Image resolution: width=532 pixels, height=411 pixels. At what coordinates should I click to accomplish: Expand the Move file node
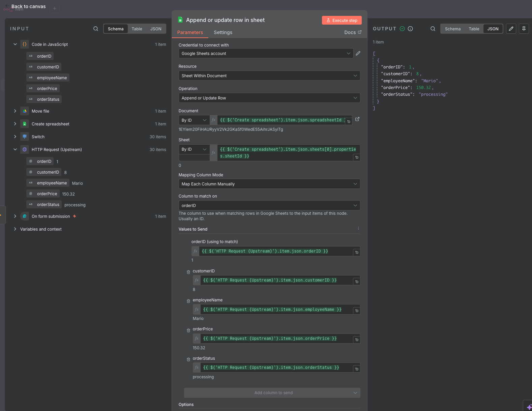point(15,111)
